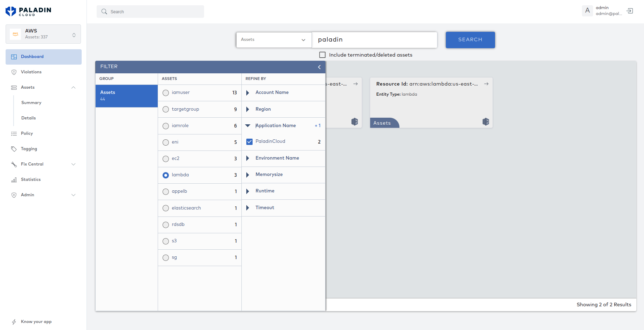Click the Know your app link
The height and width of the screenshot is (330, 644).
tap(36, 322)
